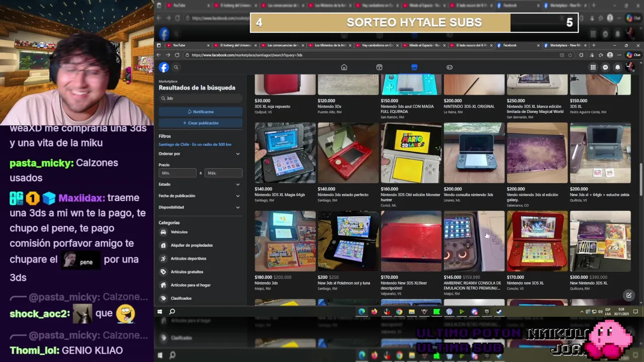
Task: Open the Copilot Chat button in Edge
Action: click(633, 55)
